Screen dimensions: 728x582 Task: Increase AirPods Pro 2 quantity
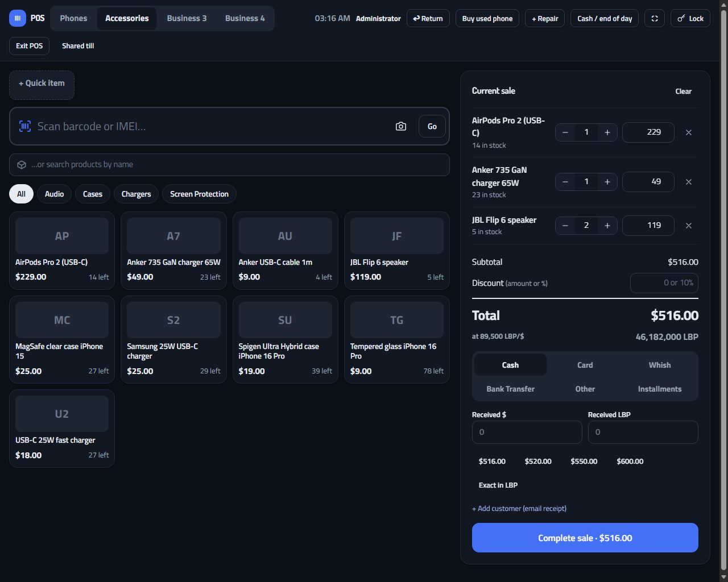tap(607, 132)
